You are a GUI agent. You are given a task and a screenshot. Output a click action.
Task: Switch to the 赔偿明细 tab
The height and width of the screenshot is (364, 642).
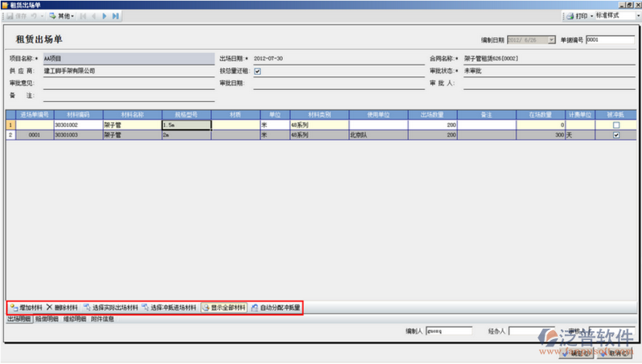tap(47, 319)
